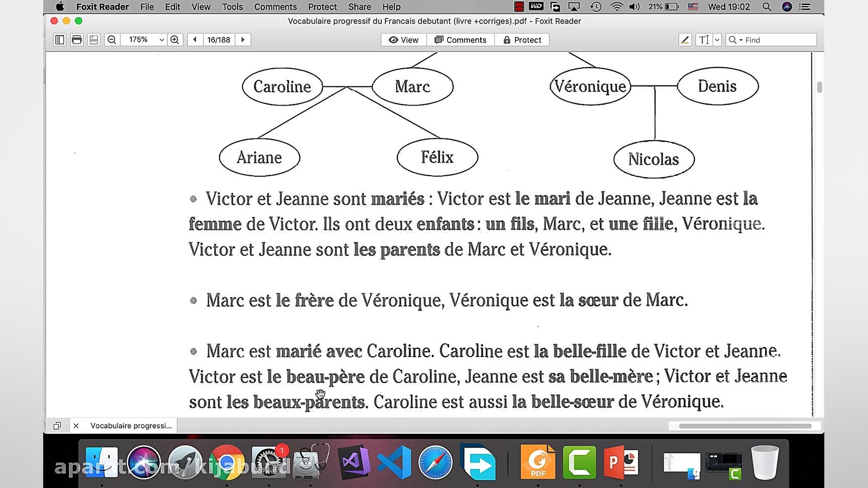Screen dimensions: 868x488
Task: Click the bold word belle-fille
Action: click(590, 350)
